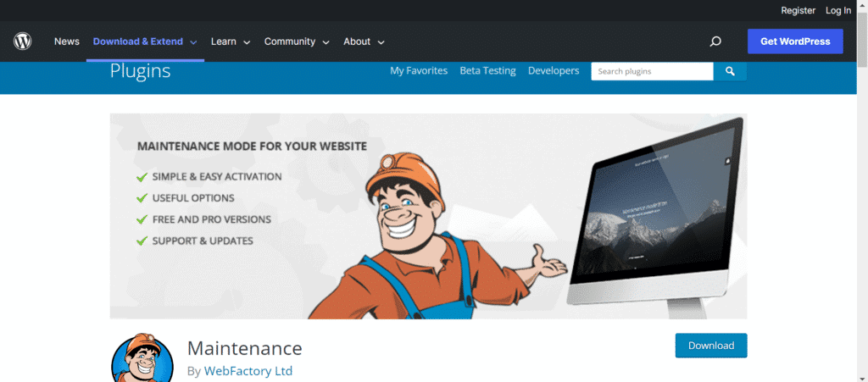
Task: Click the Get WordPress button
Action: (x=795, y=42)
